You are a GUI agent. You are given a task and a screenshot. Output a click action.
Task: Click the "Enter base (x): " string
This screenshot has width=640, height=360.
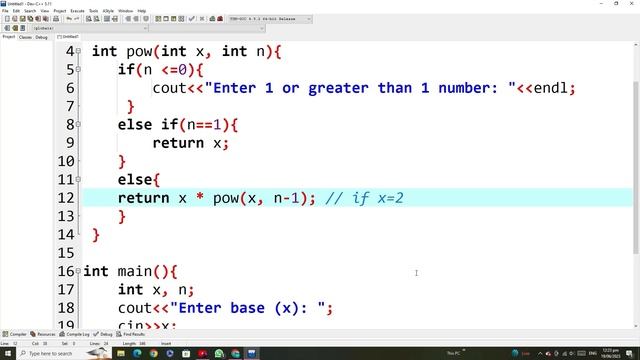pos(248,308)
